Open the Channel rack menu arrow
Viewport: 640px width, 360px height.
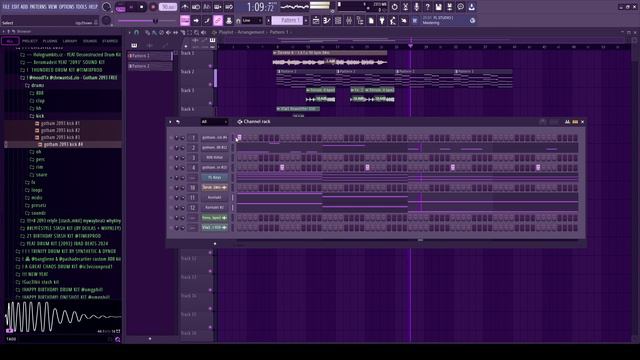click(170, 122)
